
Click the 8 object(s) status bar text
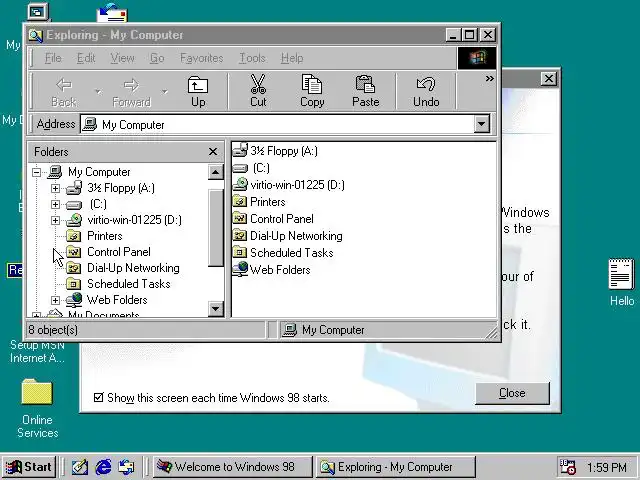[x=53, y=330]
